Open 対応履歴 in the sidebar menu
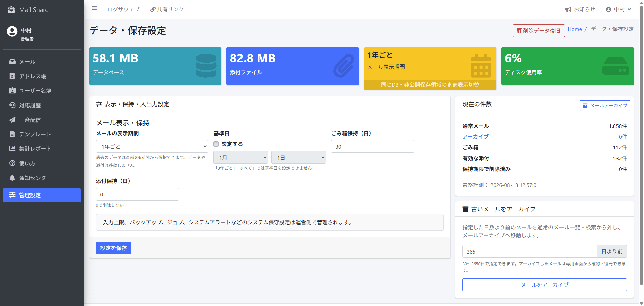 [42, 105]
